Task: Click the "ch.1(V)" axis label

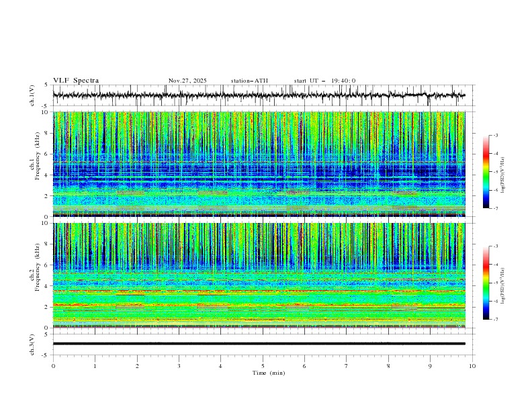Action: [x=32, y=95]
